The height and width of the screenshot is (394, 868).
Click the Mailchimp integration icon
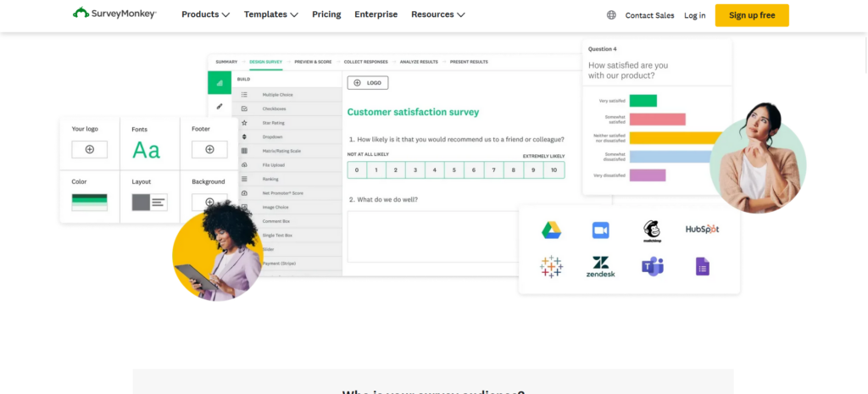pos(652,230)
